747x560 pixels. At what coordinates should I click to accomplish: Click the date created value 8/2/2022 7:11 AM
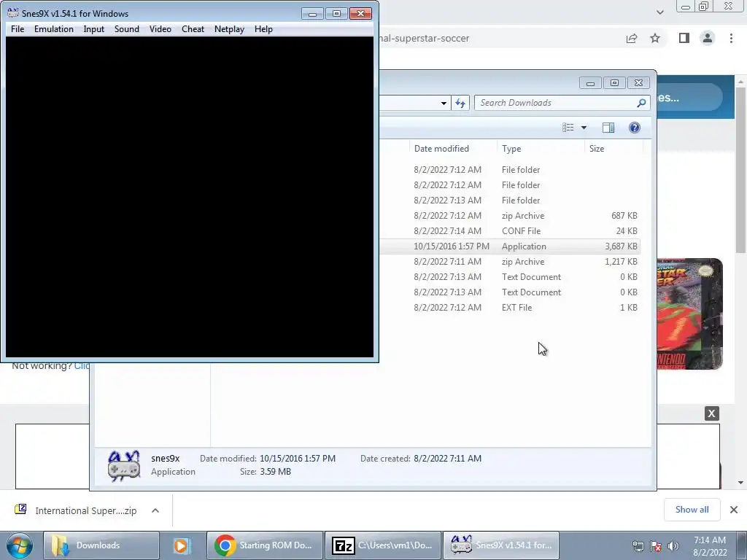(x=447, y=459)
